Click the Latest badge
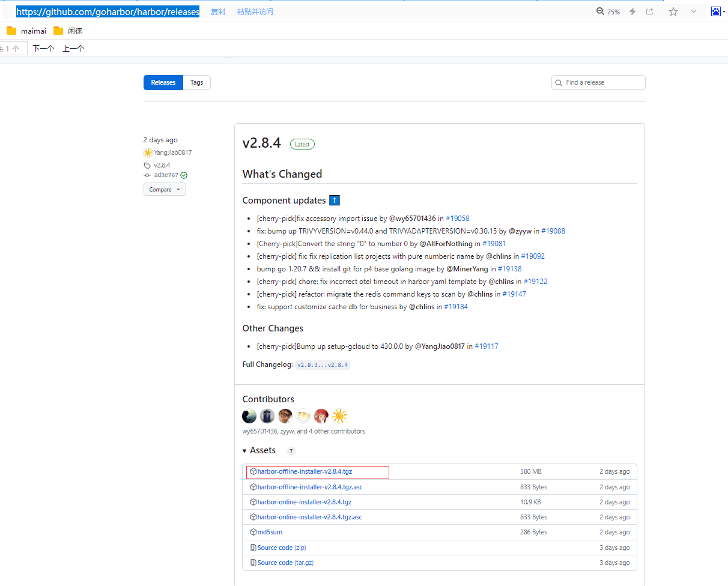Viewport: 728px width, 586px height. (x=302, y=144)
